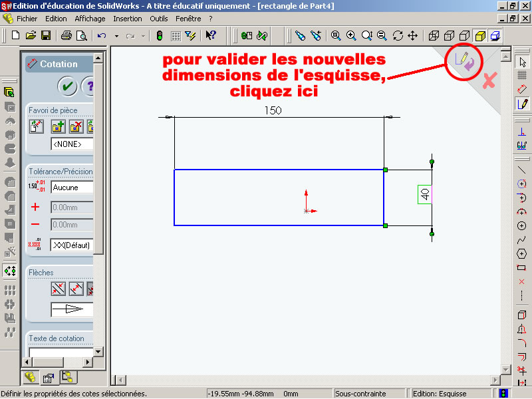Open the Insertion menu
Image resolution: width=532 pixels, height=399 pixels.
click(x=127, y=19)
